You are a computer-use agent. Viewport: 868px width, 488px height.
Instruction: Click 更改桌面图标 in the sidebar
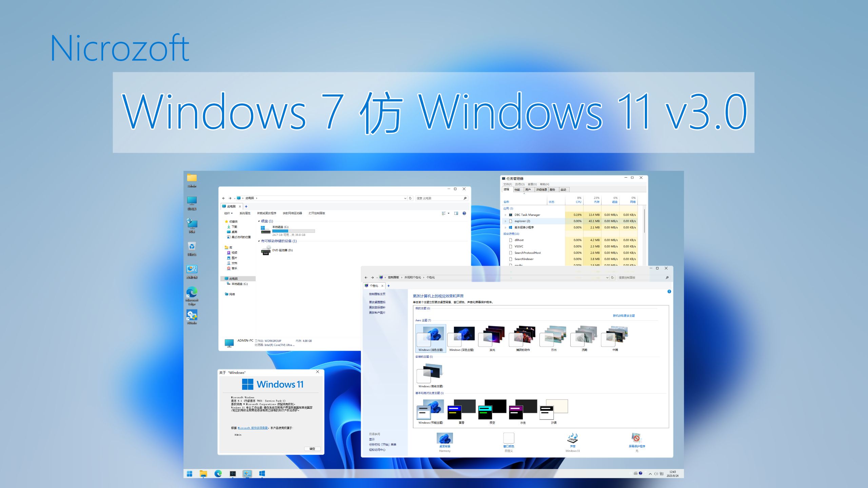[x=377, y=302]
